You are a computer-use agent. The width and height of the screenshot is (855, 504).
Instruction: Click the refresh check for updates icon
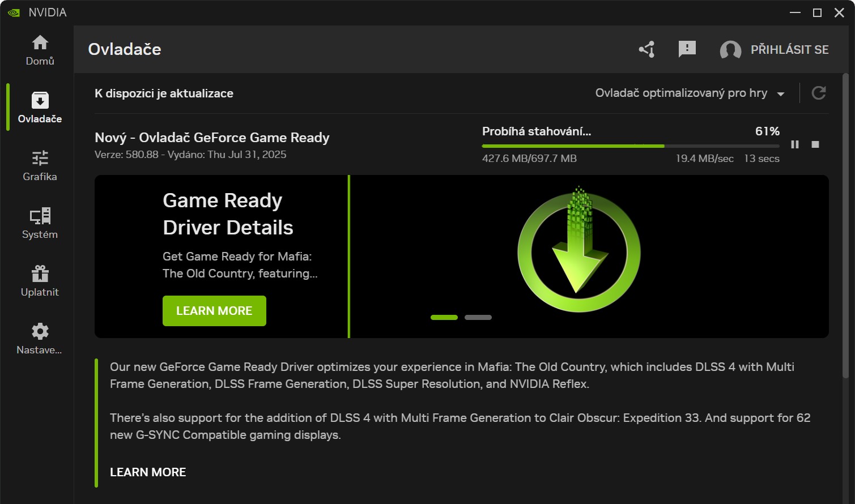click(818, 93)
